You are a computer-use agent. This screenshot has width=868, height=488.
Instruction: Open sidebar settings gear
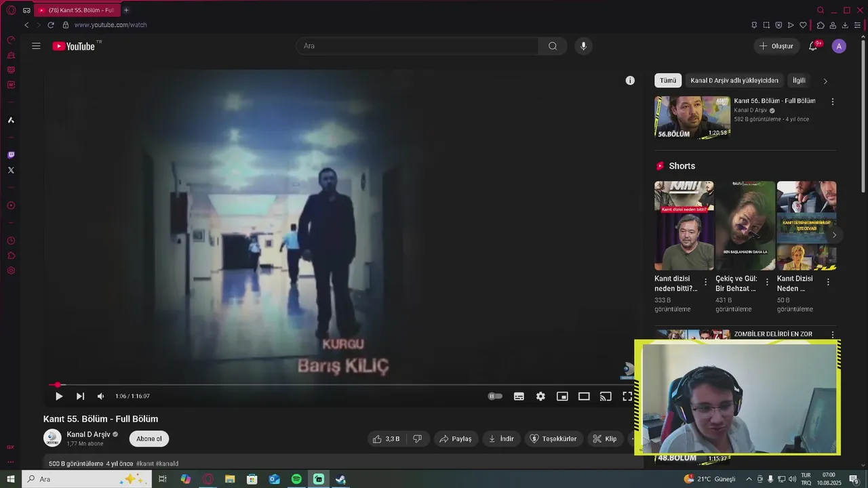(x=11, y=270)
